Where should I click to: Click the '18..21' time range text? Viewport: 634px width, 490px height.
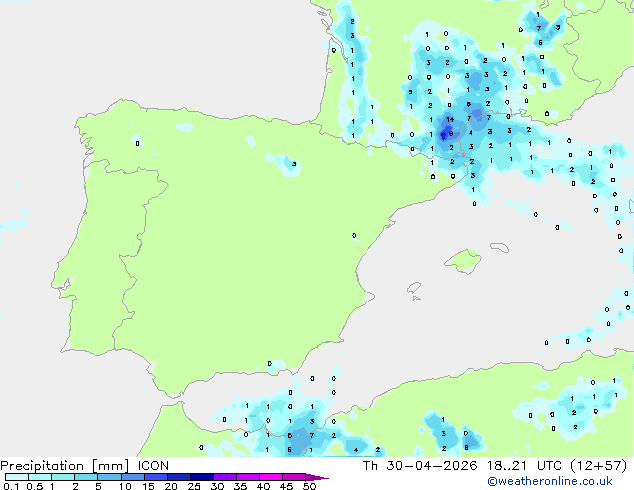(507, 466)
